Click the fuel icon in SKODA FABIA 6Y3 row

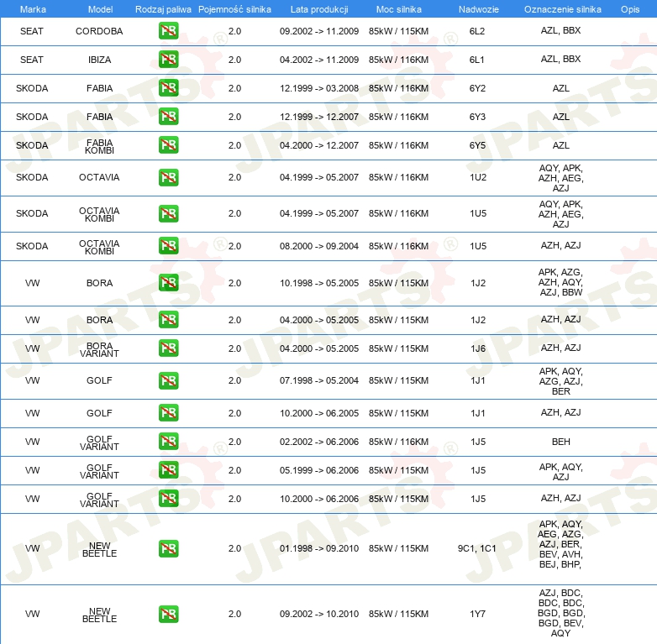(168, 117)
